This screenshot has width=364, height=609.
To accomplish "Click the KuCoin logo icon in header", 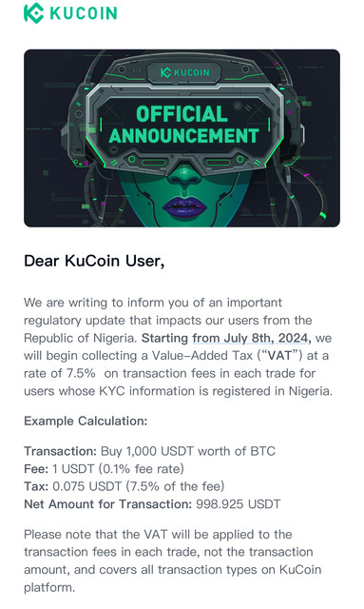I will (33, 12).
